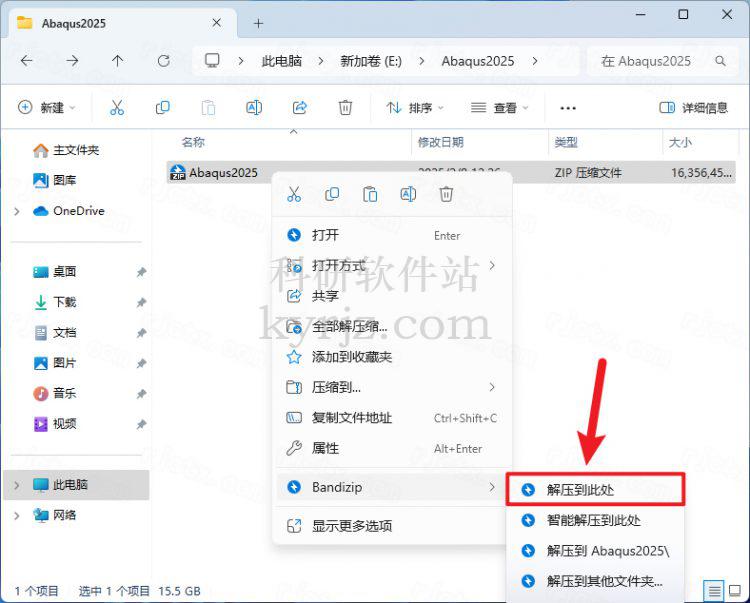The width and height of the screenshot is (750, 603).
Task: Expand the 此电脑 tree node
Action: tap(17, 485)
